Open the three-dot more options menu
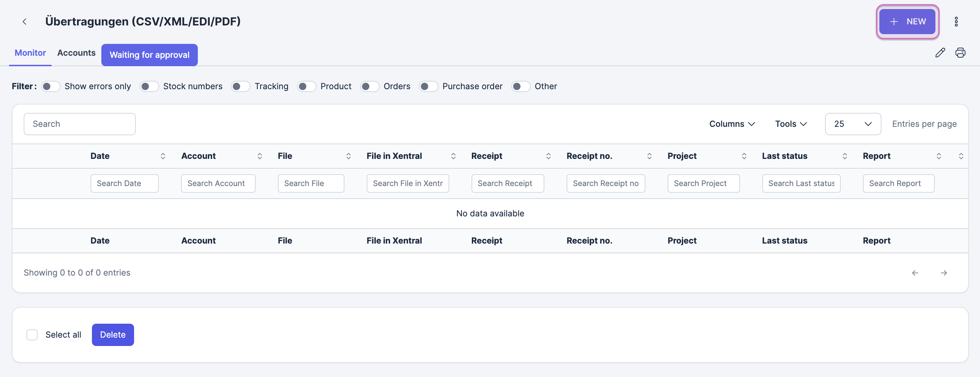This screenshot has width=980, height=377. pyautogui.click(x=956, y=22)
